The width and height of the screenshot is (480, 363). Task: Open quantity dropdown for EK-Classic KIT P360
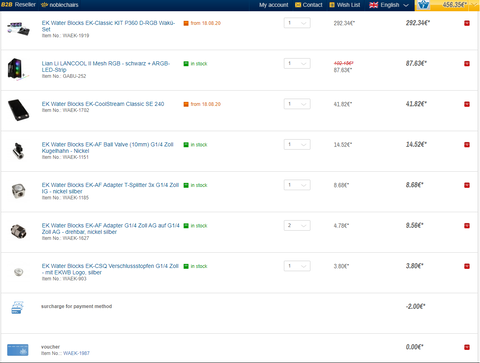click(x=297, y=23)
